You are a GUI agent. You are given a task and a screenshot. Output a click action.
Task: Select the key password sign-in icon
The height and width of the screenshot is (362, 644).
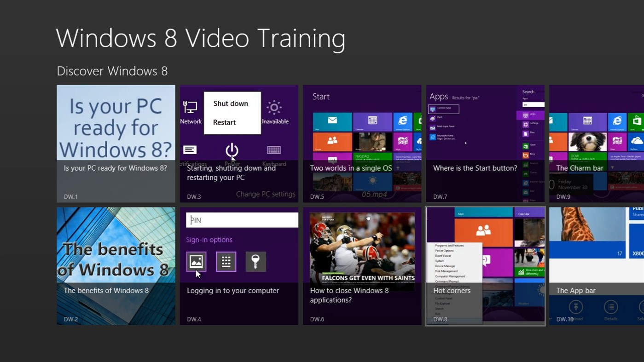coord(256,261)
